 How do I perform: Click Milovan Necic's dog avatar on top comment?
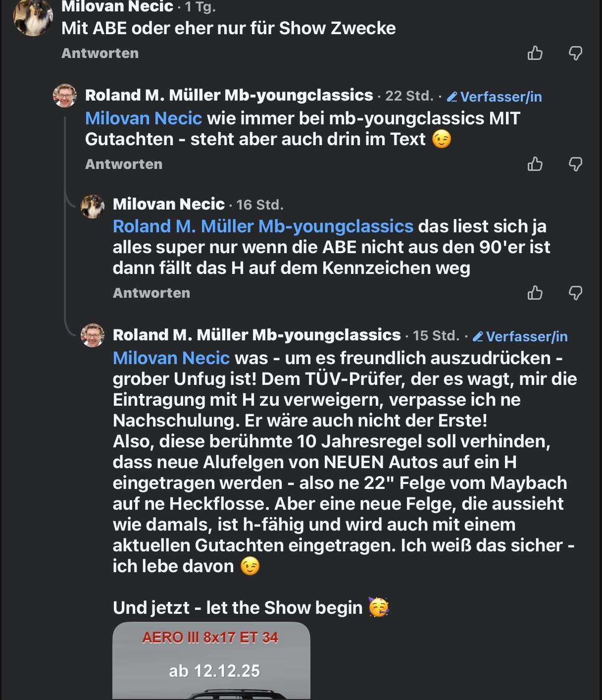pos(33,17)
